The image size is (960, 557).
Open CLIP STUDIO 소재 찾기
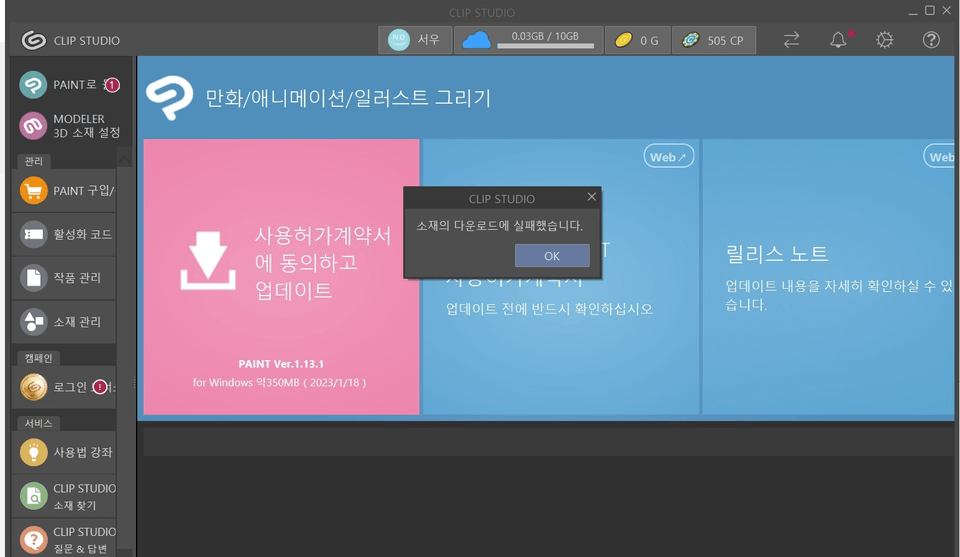64,496
